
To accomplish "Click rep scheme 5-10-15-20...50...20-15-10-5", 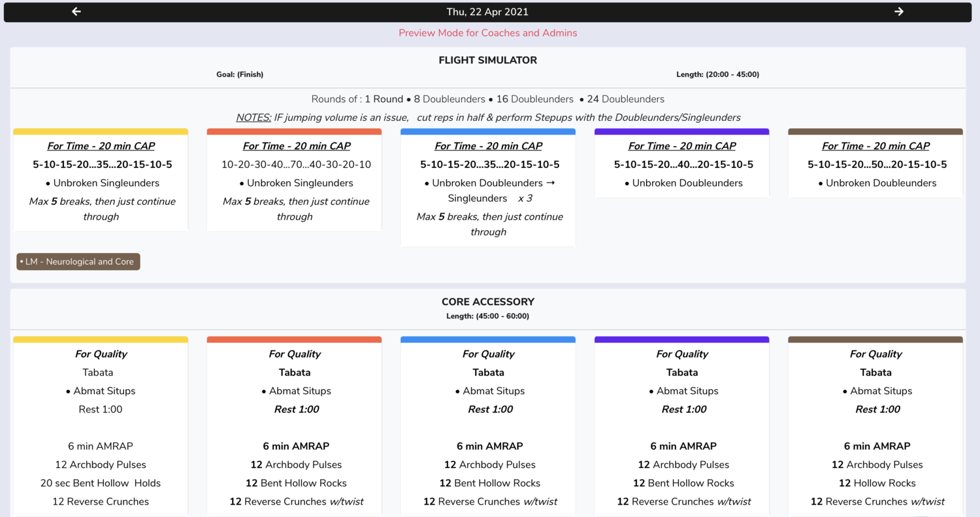I will pos(877,165).
